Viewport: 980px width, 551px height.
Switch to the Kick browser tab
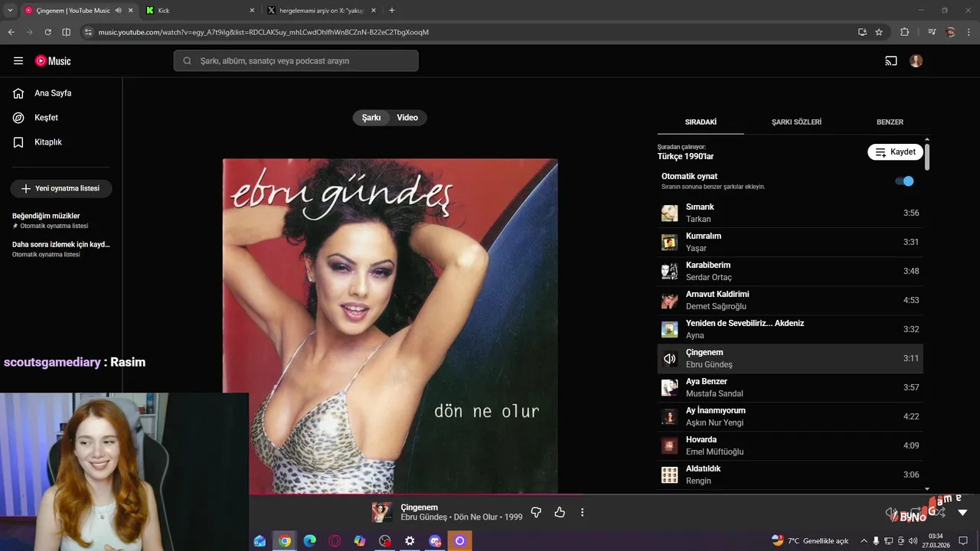click(x=199, y=11)
